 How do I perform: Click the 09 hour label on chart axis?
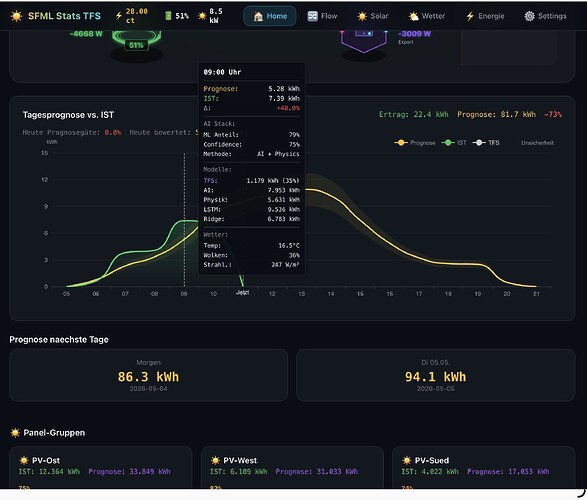click(x=184, y=294)
